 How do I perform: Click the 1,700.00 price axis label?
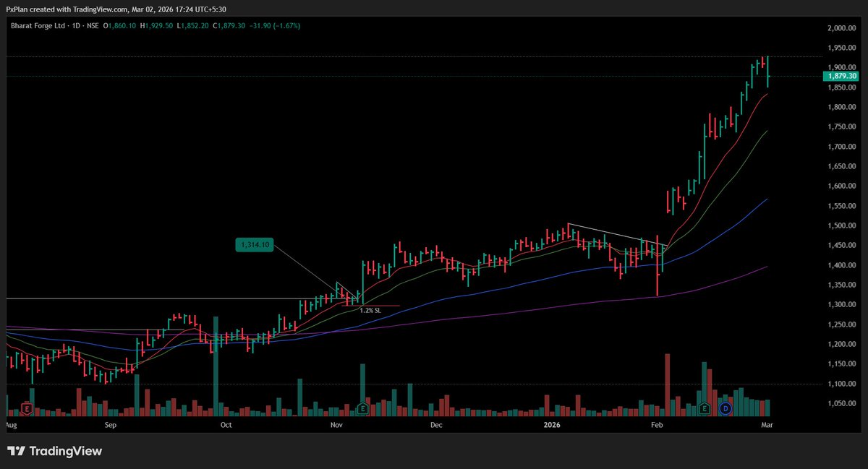[x=842, y=147]
